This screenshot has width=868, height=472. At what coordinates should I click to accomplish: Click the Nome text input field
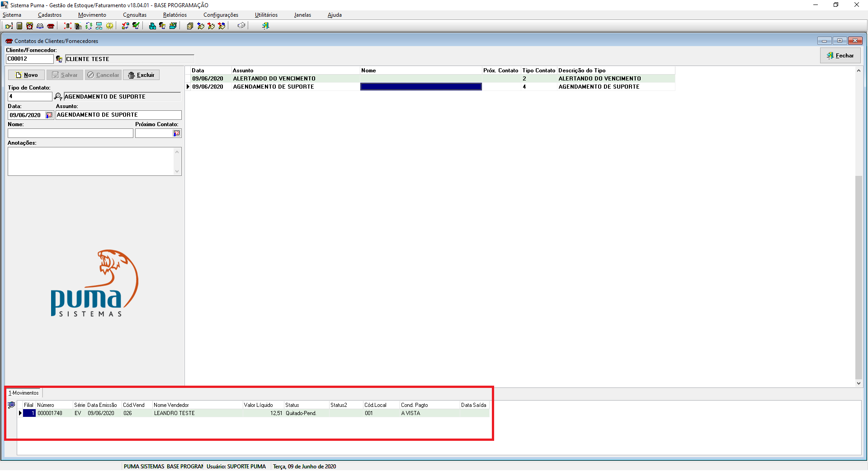[x=71, y=133]
